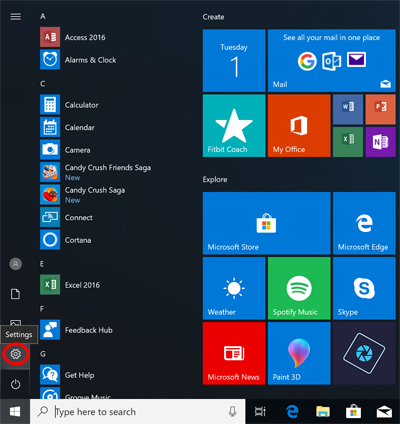Open the Paint 3D tile
Screen dimensions: 400x424
point(299,353)
